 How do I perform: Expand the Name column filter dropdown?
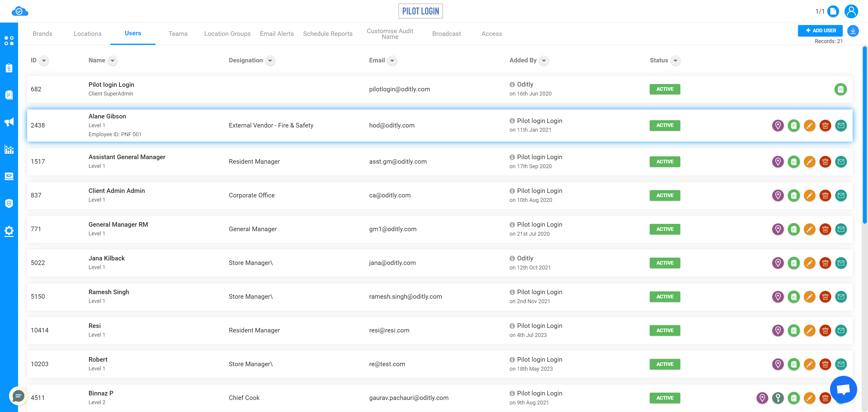coord(112,60)
